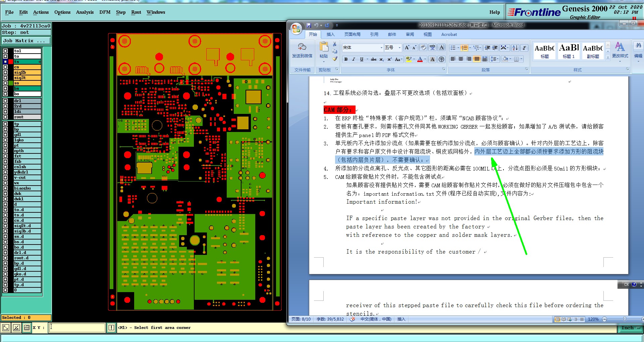Apply subscript formatting
The height and width of the screenshot is (342, 644).
click(382, 59)
